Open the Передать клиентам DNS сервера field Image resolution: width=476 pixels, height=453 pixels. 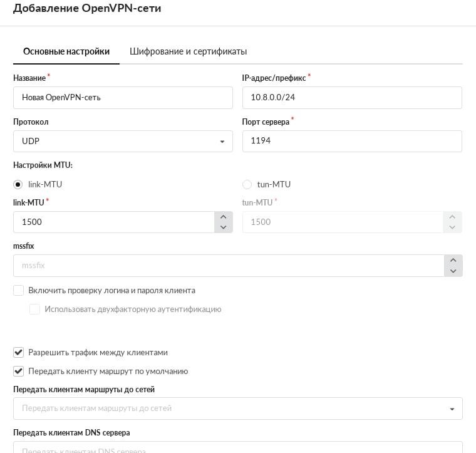tap(238, 447)
